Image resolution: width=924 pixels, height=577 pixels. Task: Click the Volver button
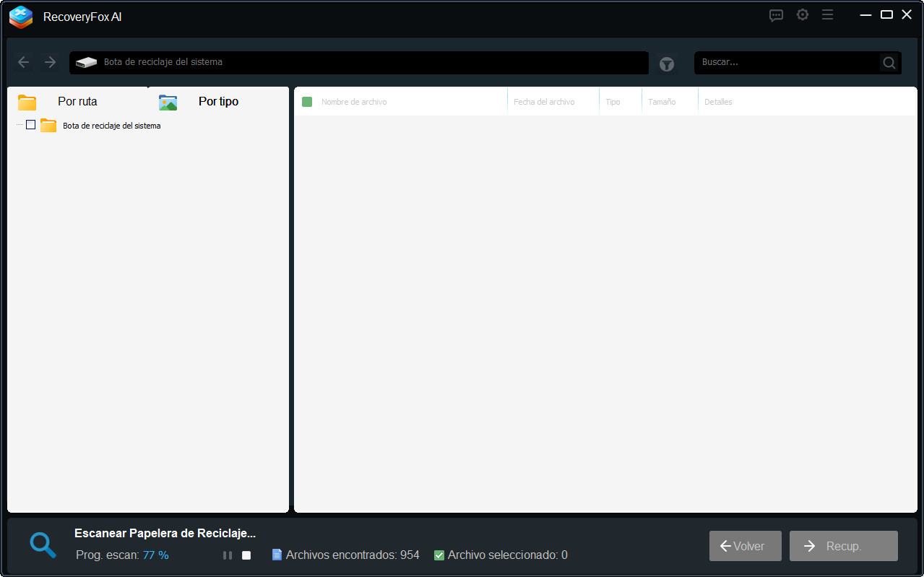point(745,546)
